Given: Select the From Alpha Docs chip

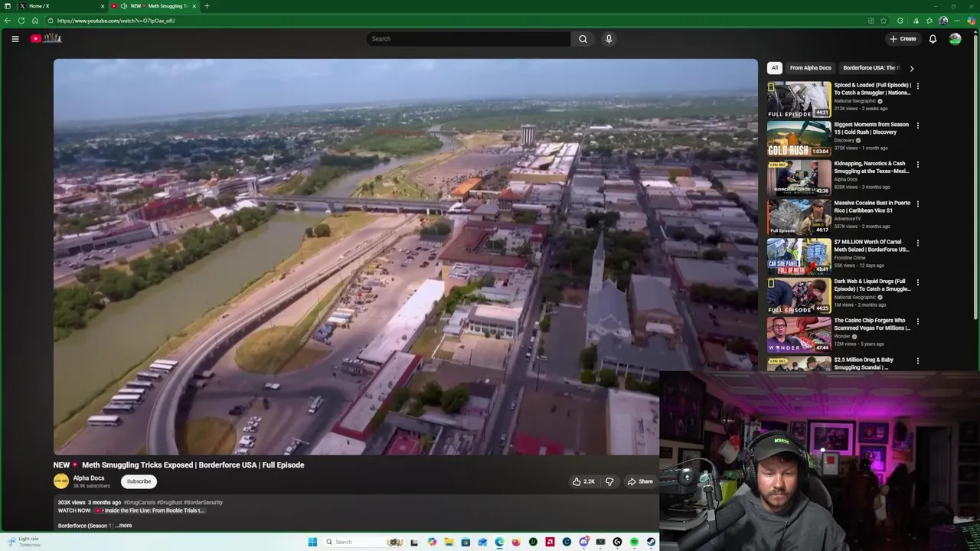Looking at the screenshot, I should (x=810, y=67).
